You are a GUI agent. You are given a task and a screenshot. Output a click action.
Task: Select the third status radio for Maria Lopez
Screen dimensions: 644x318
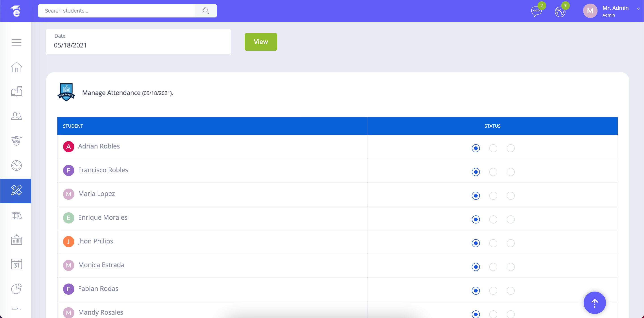tap(511, 196)
